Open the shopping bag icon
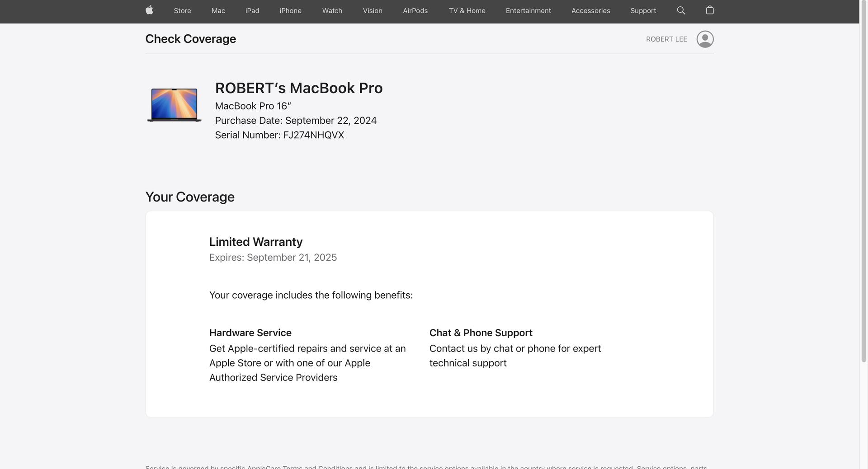The width and height of the screenshot is (868, 469). click(x=710, y=10)
